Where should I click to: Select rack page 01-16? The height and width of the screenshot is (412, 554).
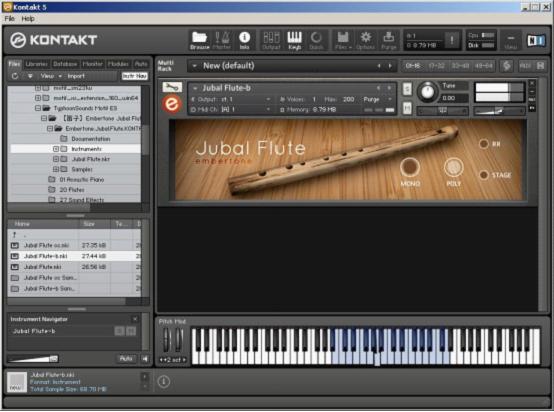pos(413,66)
